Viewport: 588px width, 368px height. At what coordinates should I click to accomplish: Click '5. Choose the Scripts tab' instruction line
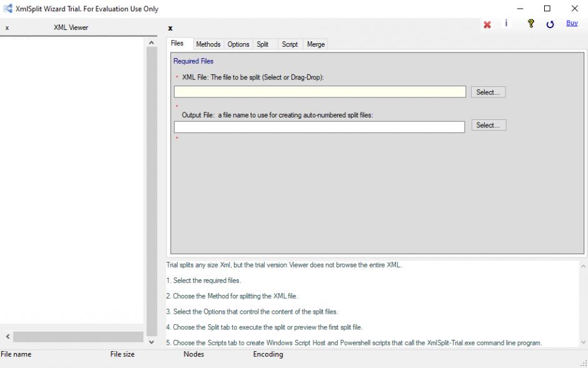(x=354, y=343)
